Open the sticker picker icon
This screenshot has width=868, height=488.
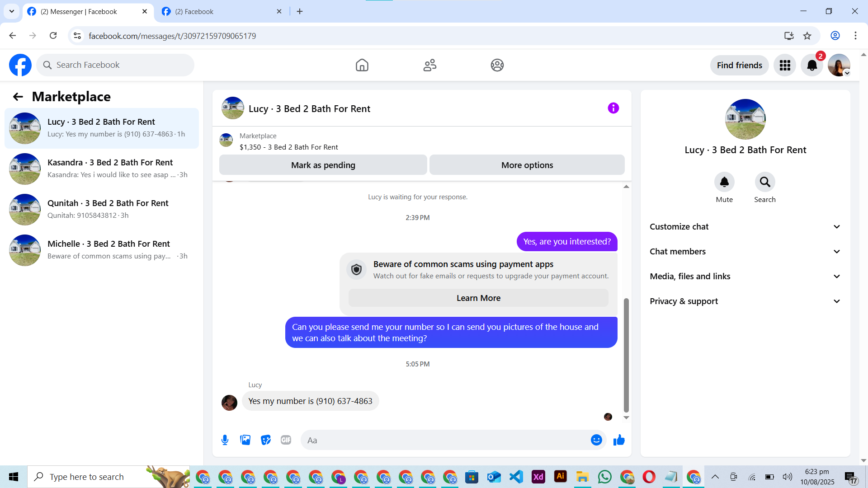[x=266, y=440]
